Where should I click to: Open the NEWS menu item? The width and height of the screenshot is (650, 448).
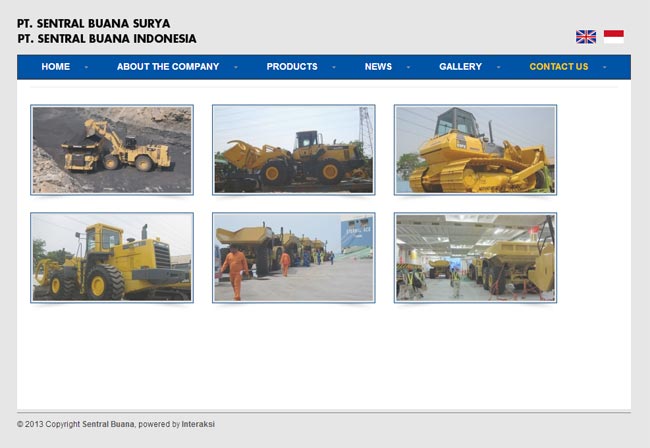(x=378, y=67)
